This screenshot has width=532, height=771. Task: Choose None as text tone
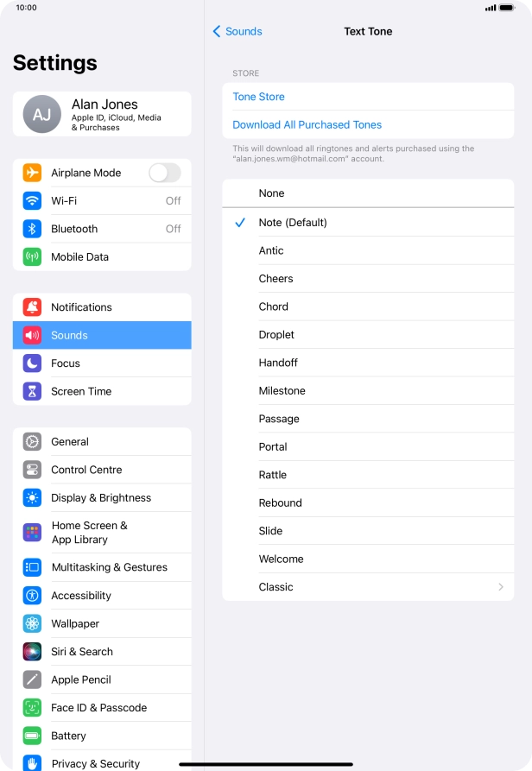coord(368,193)
